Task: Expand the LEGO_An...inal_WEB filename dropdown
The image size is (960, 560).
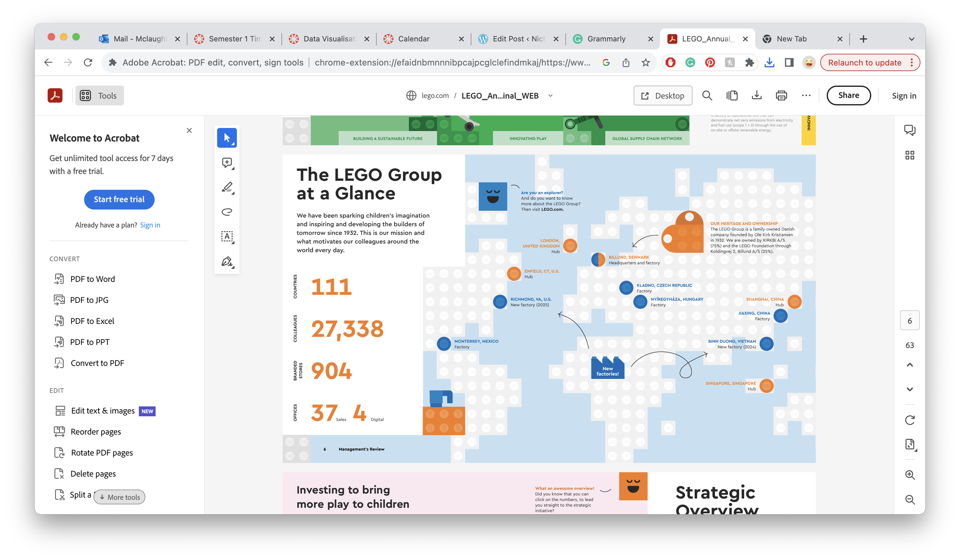Action: 551,95
